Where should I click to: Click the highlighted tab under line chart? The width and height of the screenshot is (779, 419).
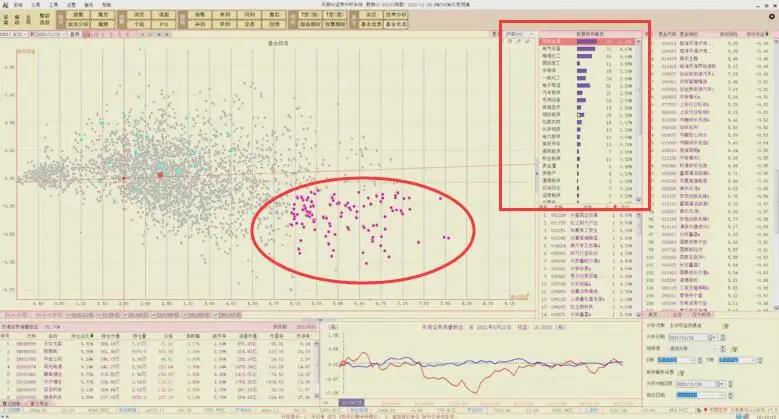pos(351,403)
